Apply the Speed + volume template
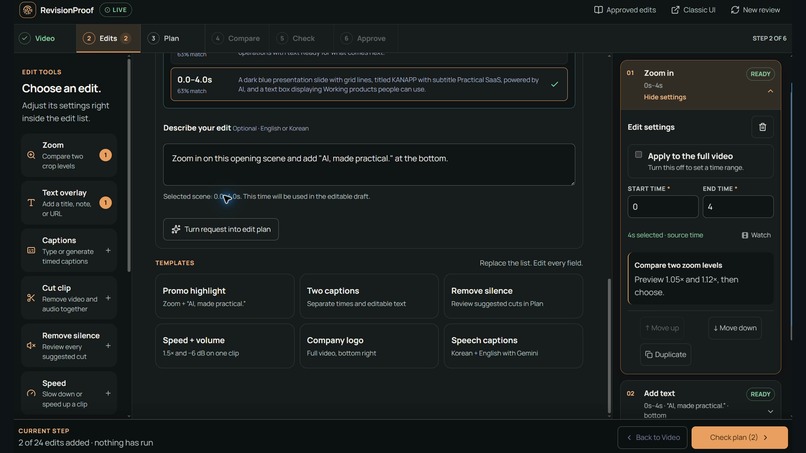The width and height of the screenshot is (806, 453). (x=225, y=346)
